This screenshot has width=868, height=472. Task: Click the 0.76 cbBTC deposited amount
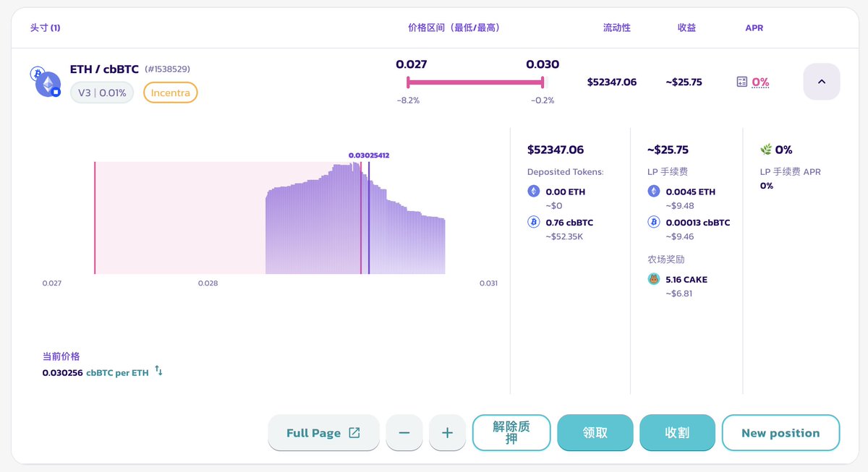coord(569,223)
